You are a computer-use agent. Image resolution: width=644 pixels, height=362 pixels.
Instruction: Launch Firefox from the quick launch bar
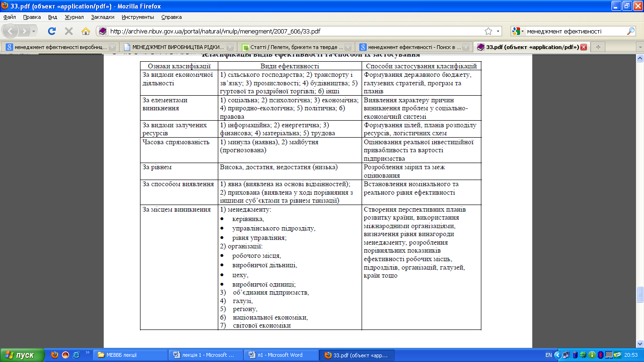(x=55, y=355)
